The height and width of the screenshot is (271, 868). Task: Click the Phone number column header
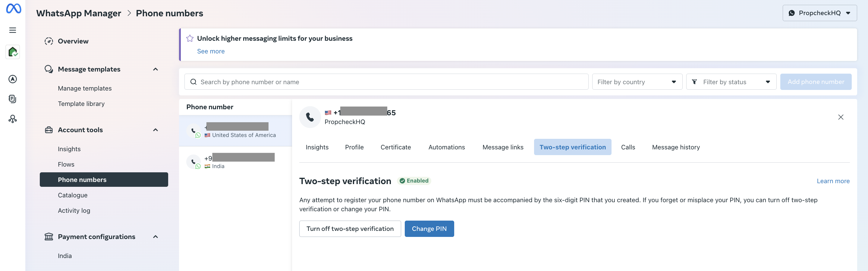click(x=209, y=107)
